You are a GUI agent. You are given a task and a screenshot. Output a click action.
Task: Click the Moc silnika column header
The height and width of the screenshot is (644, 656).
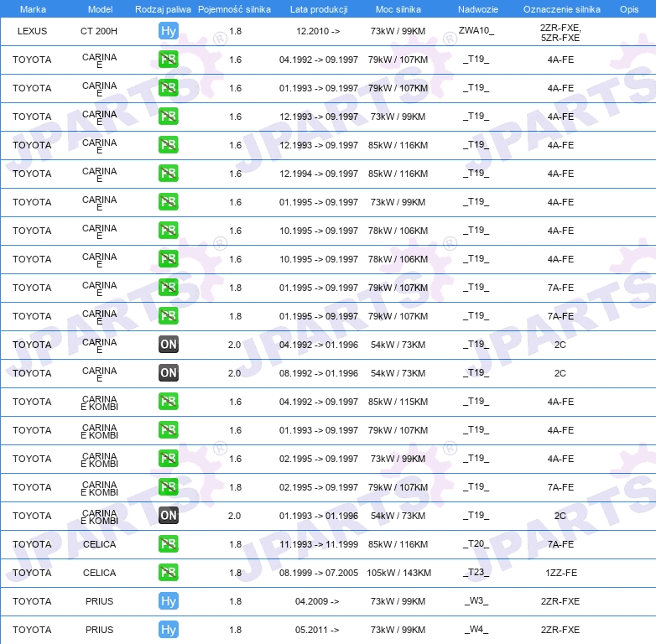[398, 9]
